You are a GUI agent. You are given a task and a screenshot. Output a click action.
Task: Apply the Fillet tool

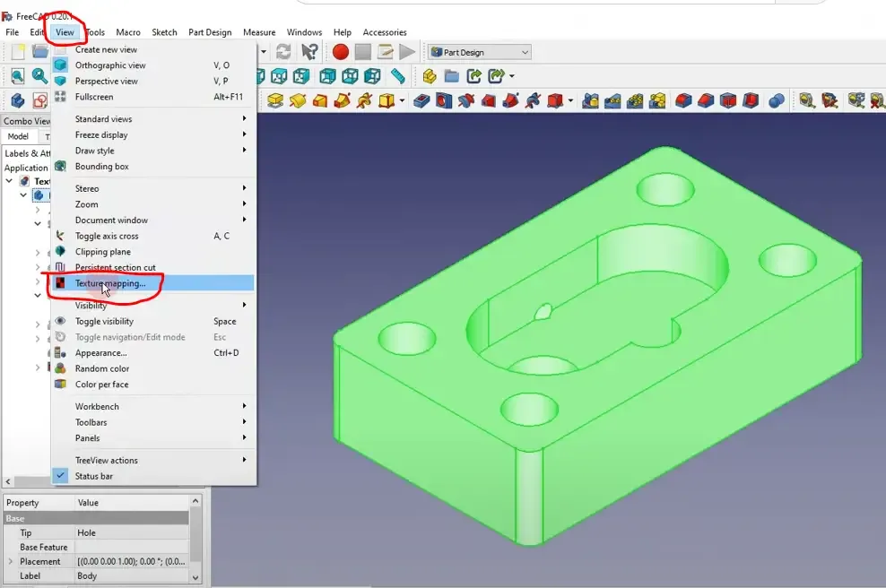click(x=683, y=101)
